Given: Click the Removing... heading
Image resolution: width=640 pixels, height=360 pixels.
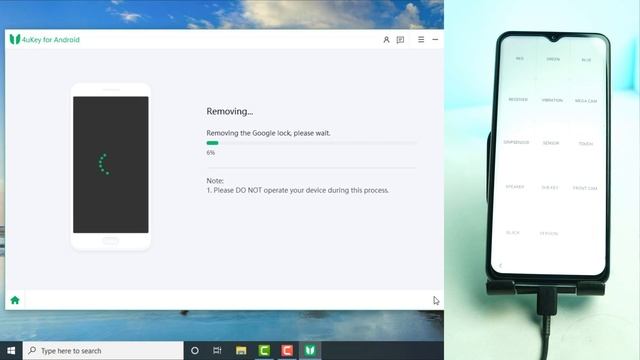Looking at the screenshot, I should pos(229,111).
